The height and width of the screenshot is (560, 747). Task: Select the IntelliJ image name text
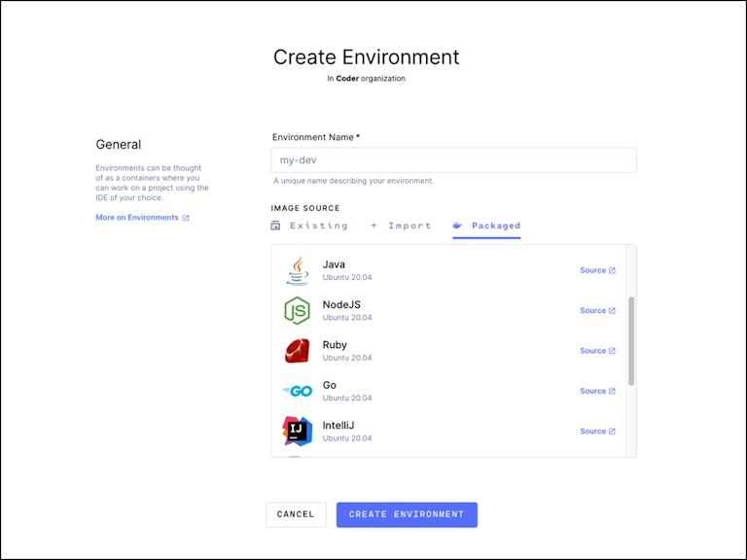click(338, 425)
